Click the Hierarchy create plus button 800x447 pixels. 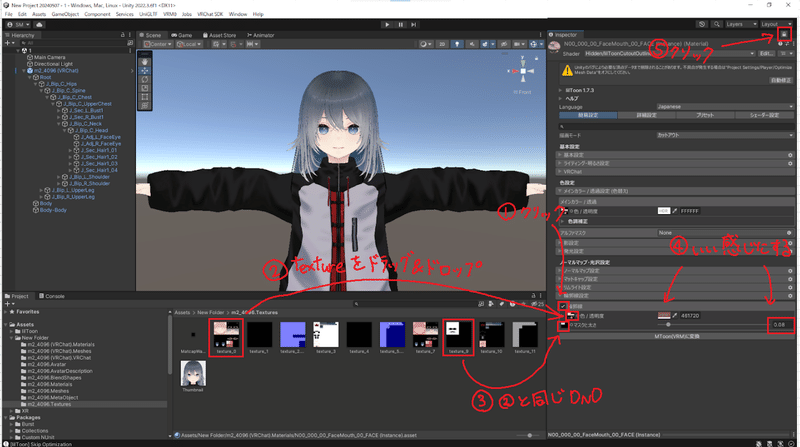coord(9,43)
